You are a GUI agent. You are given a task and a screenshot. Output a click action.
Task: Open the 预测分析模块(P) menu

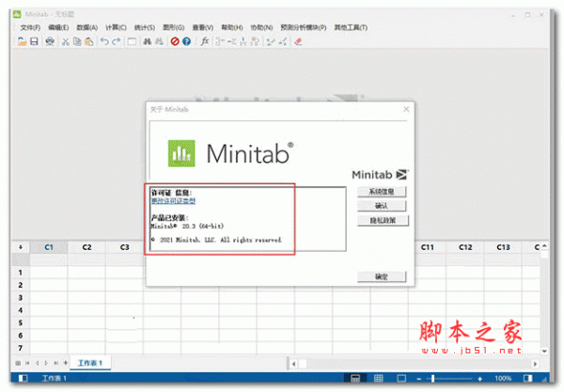(x=304, y=27)
